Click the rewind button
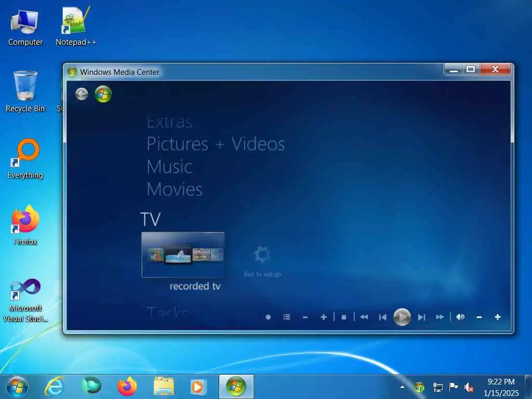This screenshot has width=532, height=399. coord(364,317)
